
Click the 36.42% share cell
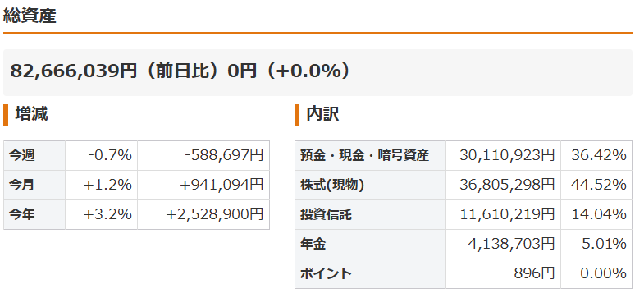point(596,156)
